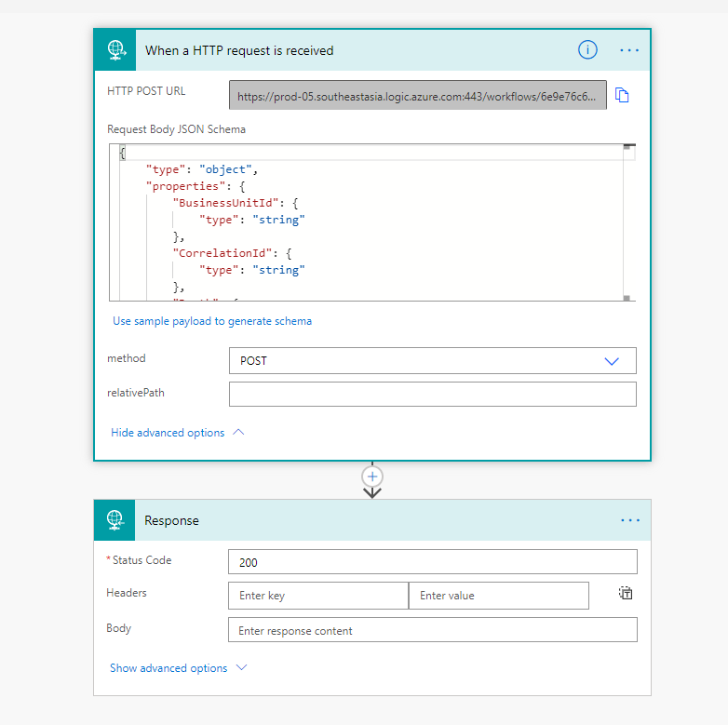Click the Response action globe icon
The height and width of the screenshot is (725, 728).
coord(115,520)
